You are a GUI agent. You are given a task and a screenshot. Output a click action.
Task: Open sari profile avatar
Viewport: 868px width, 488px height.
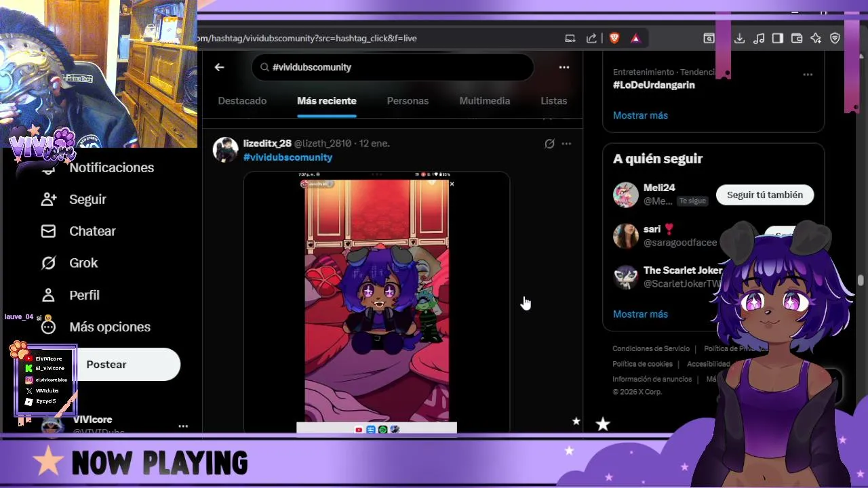coord(626,236)
